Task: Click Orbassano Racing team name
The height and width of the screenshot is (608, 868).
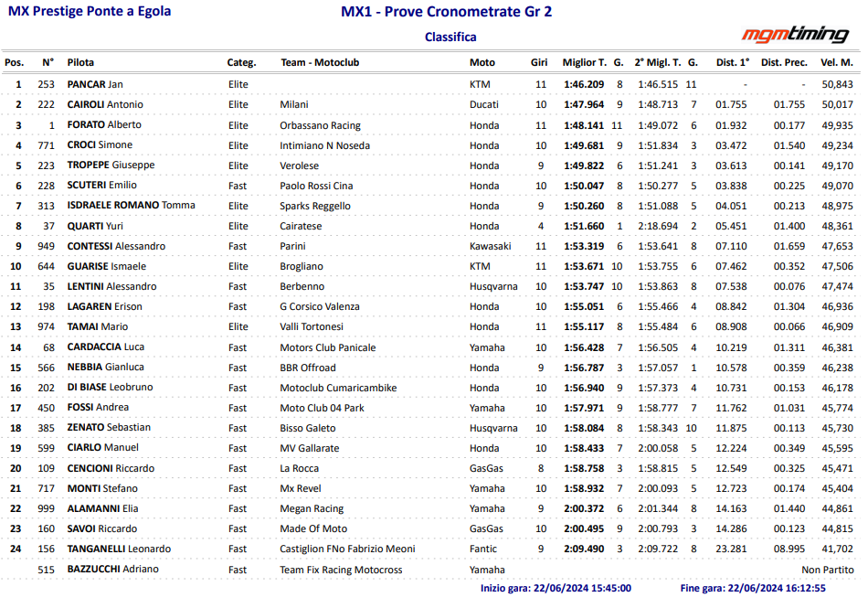Action: coord(320,125)
